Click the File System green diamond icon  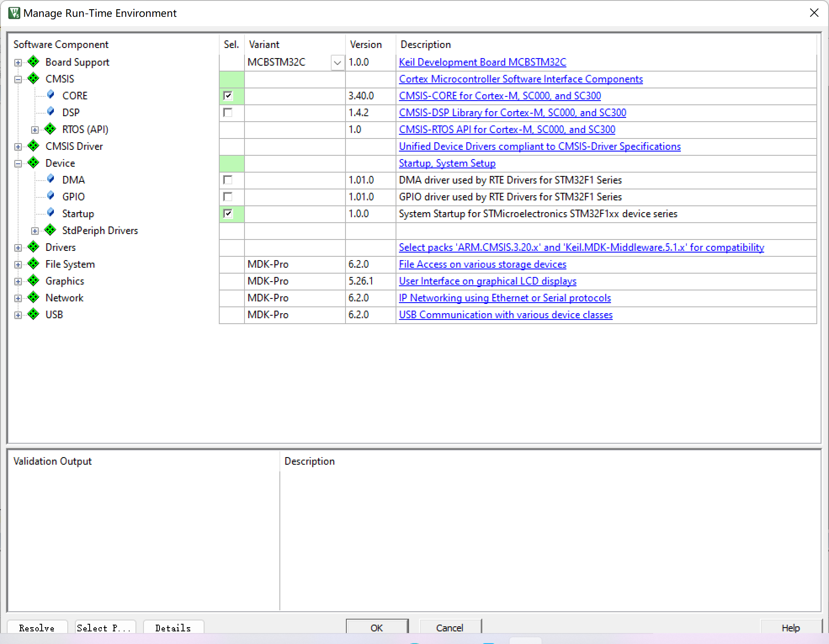click(x=34, y=264)
